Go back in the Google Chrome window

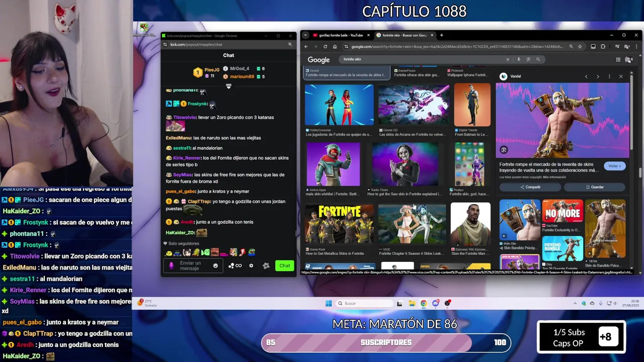coord(306,47)
